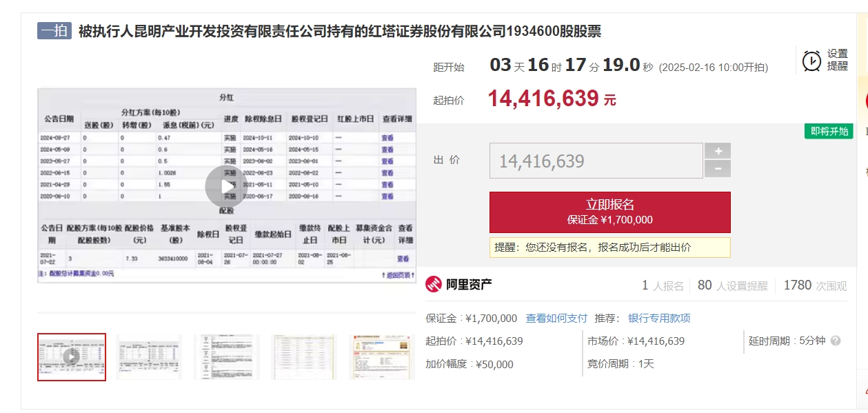Click the 80 人设置提醒 count
Screen dimensions: 868x413
[733, 285]
